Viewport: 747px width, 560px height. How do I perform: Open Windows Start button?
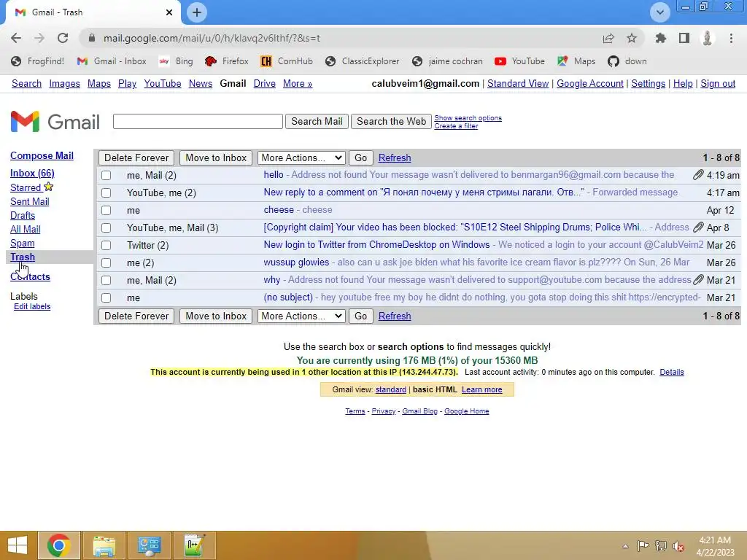click(x=18, y=545)
